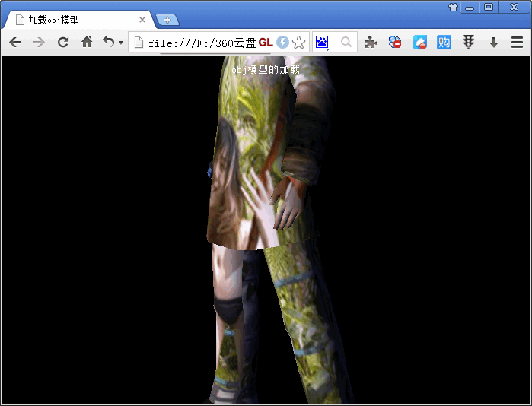Close the 加载obj模型 tab
This screenshot has width=532, height=406.
click(142, 20)
